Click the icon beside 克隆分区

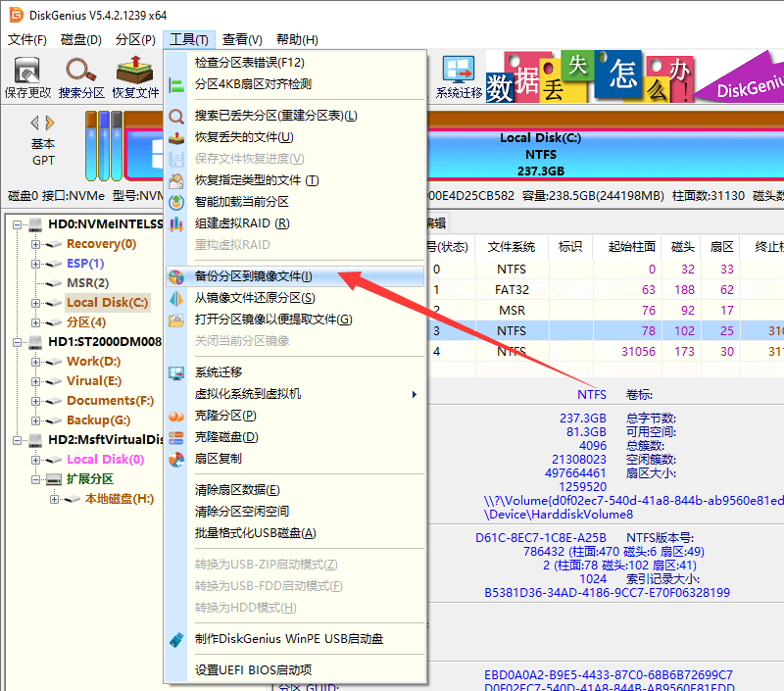pyautogui.click(x=176, y=416)
